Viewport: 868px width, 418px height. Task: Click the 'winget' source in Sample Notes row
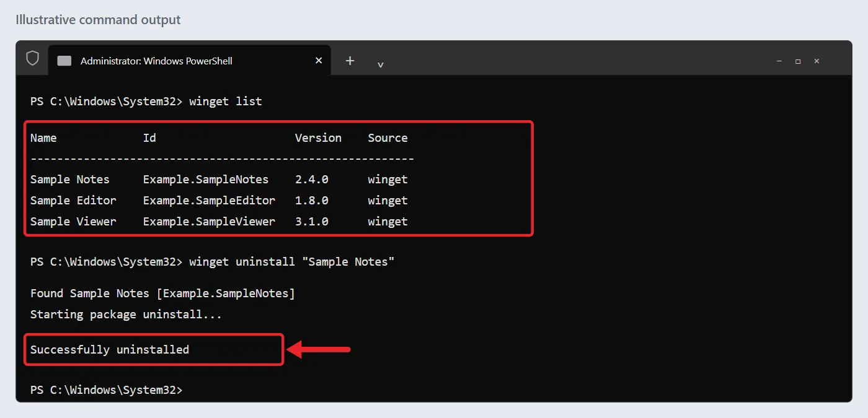pos(387,180)
